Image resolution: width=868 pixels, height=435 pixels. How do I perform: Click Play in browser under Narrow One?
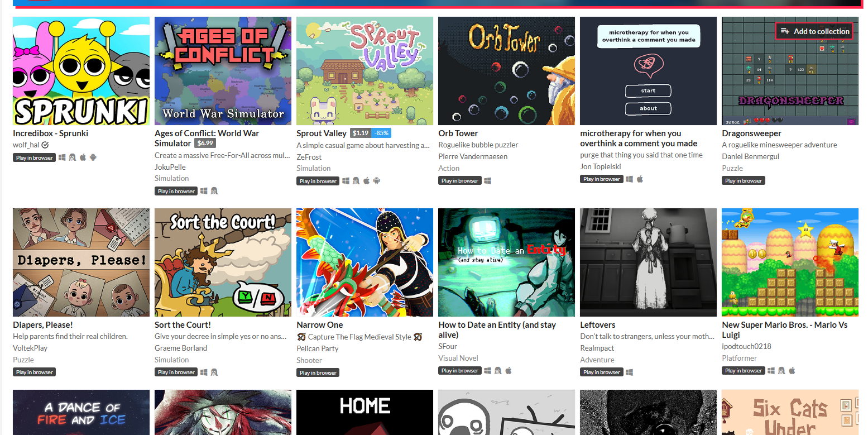tap(318, 372)
